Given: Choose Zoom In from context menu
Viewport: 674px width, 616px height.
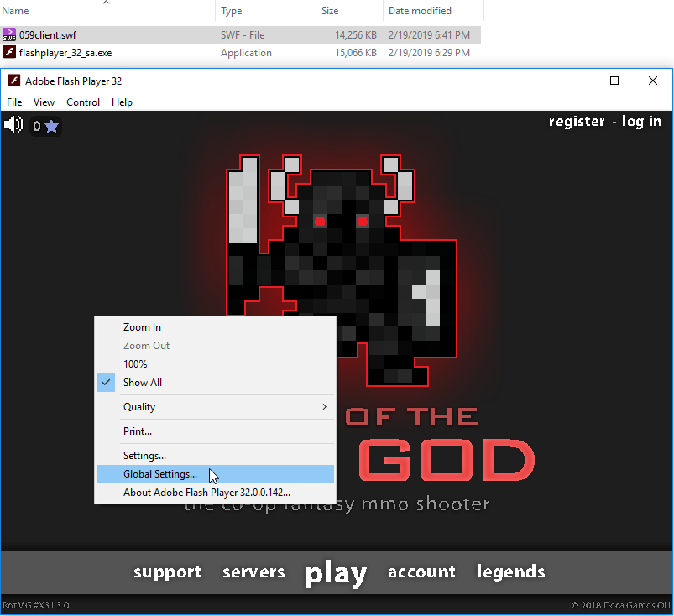Looking at the screenshot, I should point(215,327).
